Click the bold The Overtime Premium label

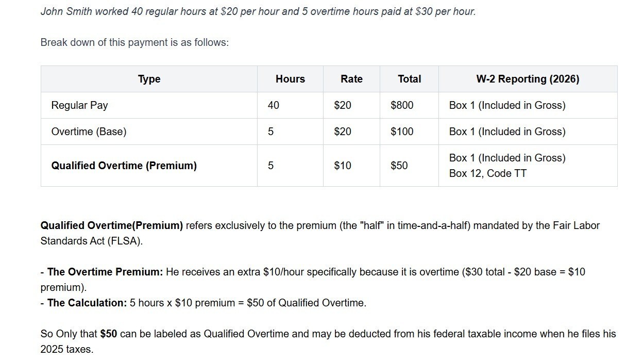coord(105,272)
